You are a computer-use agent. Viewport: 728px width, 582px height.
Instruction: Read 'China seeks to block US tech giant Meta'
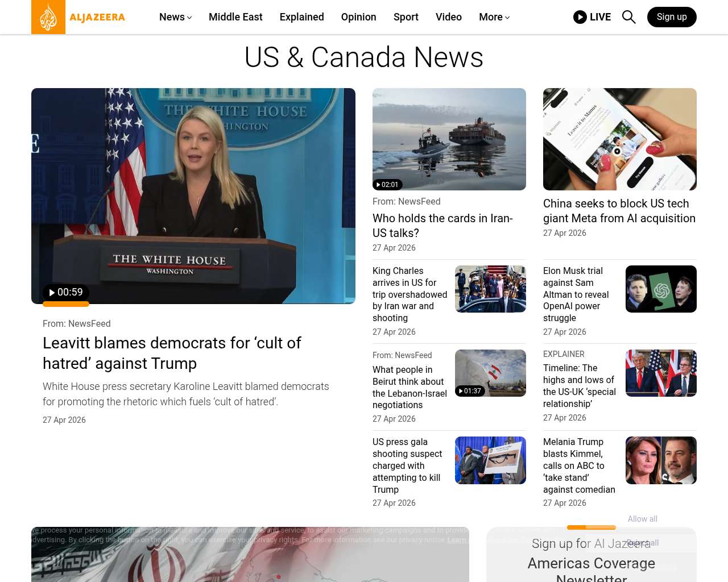coord(619,211)
